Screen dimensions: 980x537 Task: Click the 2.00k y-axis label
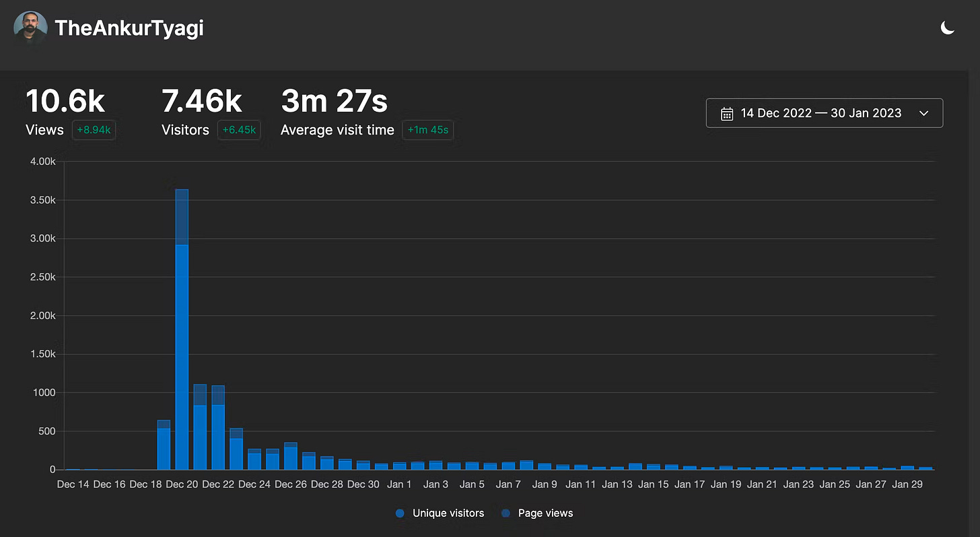[42, 316]
